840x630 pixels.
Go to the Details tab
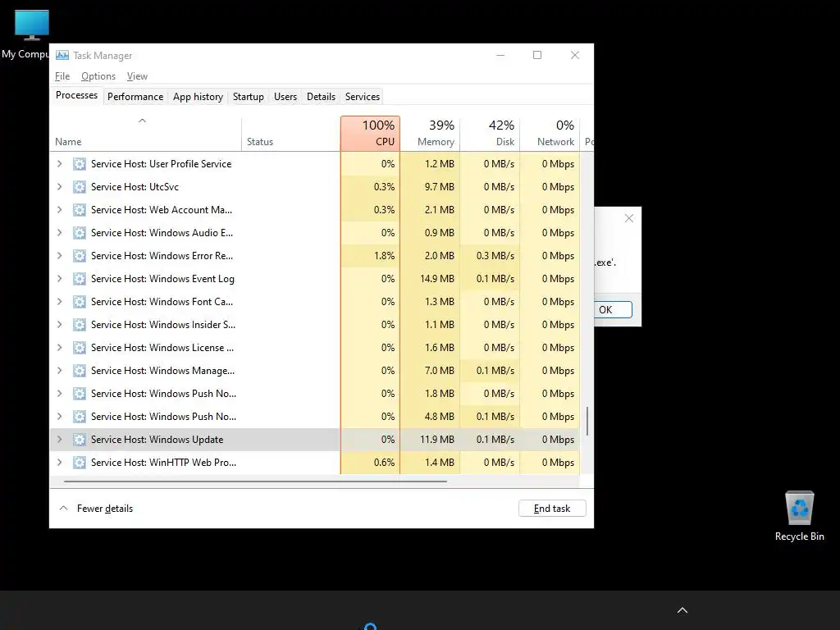click(321, 97)
